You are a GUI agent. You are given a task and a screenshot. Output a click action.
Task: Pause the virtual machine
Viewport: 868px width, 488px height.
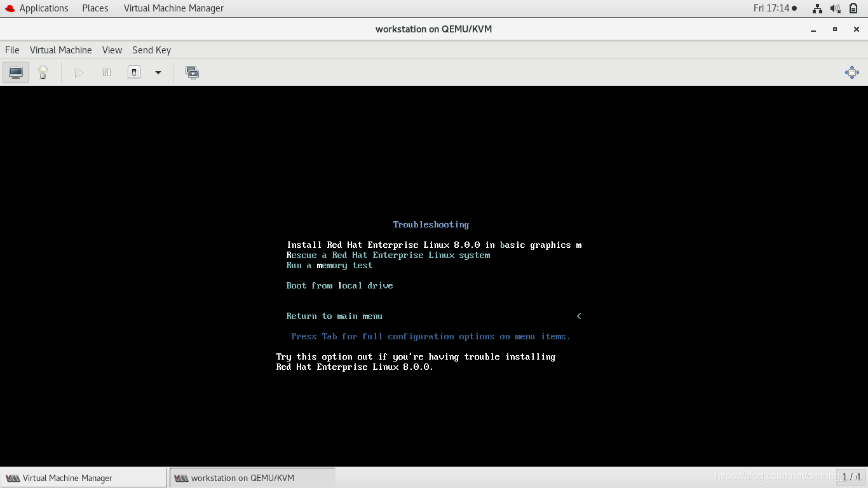[x=107, y=72]
